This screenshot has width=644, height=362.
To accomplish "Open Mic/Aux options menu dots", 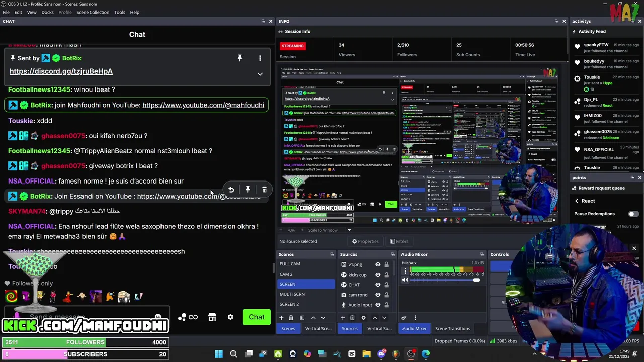I will pos(405,270).
